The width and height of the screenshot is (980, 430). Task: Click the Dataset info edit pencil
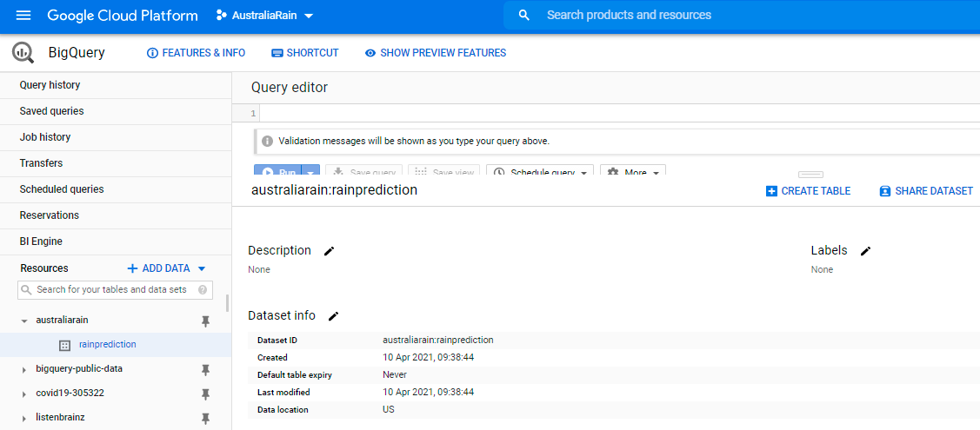click(x=333, y=316)
